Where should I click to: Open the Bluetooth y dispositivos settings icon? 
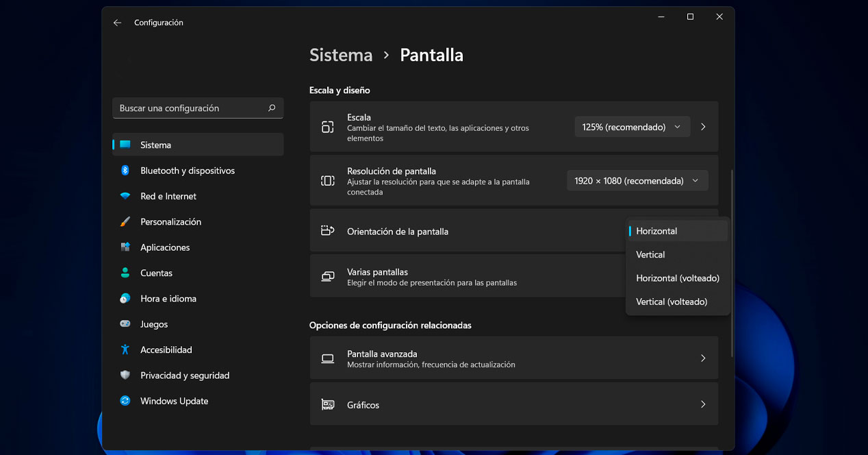125,170
